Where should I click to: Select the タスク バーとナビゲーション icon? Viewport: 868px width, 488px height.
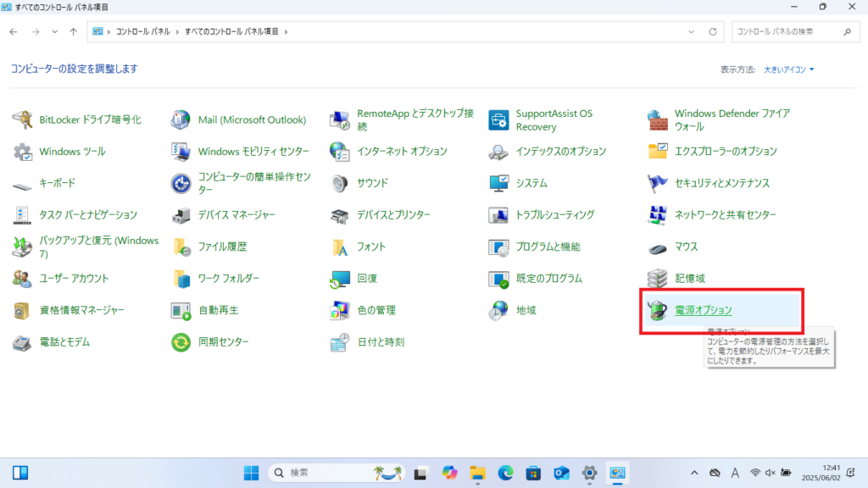[x=22, y=215]
